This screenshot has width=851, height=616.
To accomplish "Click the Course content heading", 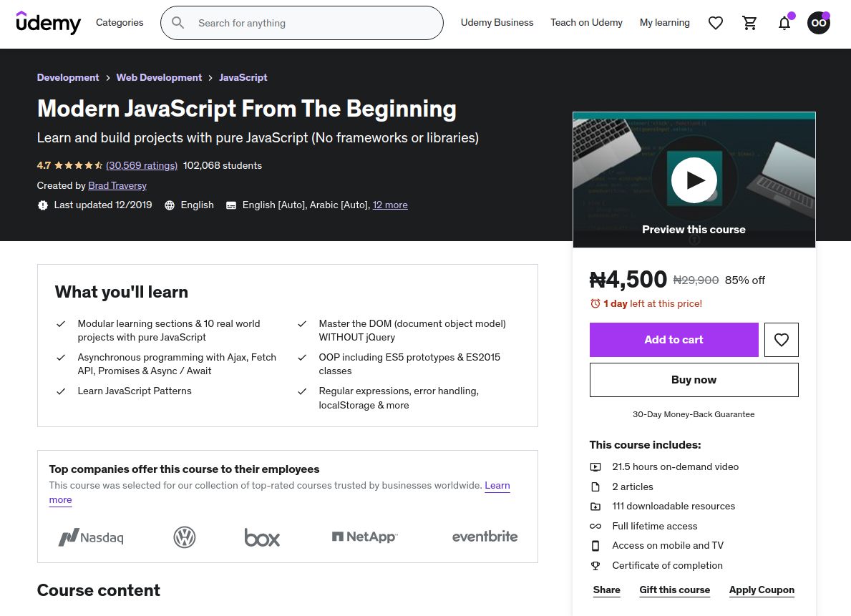I will pos(98,590).
